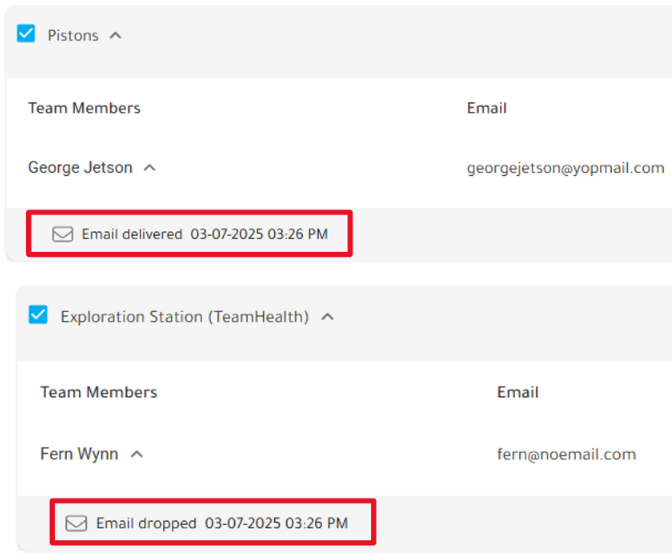Screen dimensions: 672x556
Task: Click the Fern Wynn team member name
Action: [79, 454]
